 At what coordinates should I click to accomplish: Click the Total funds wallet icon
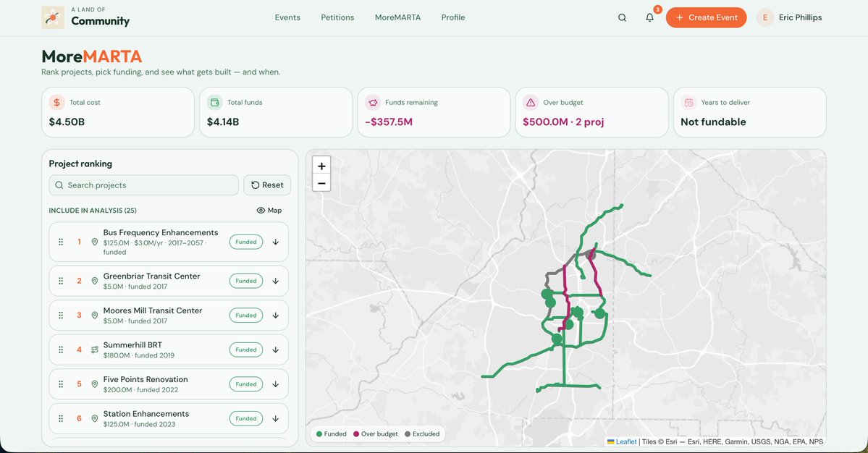point(215,102)
